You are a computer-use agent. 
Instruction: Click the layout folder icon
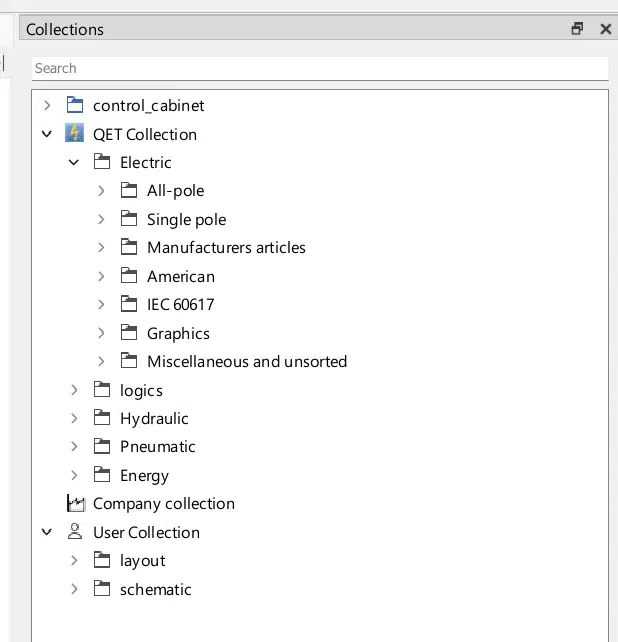(x=102, y=560)
